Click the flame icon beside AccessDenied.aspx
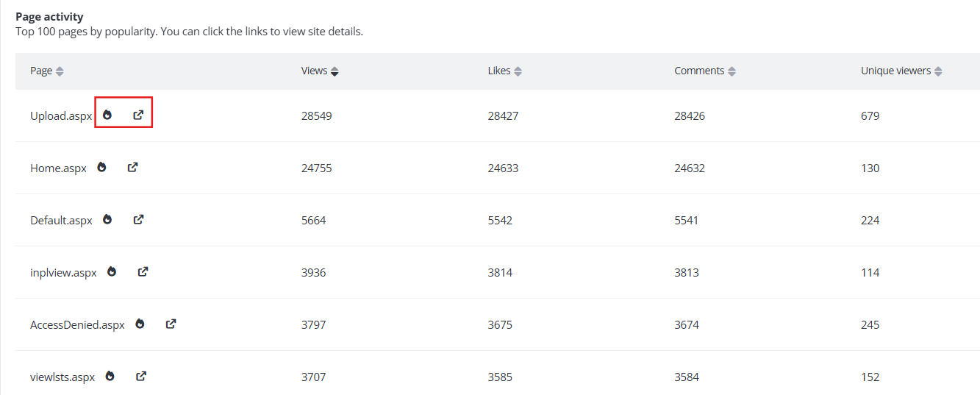Viewport: 980px width, 395px height. pos(140,324)
